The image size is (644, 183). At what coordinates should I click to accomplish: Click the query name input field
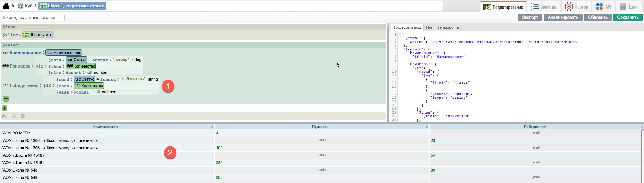click(x=33, y=17)
